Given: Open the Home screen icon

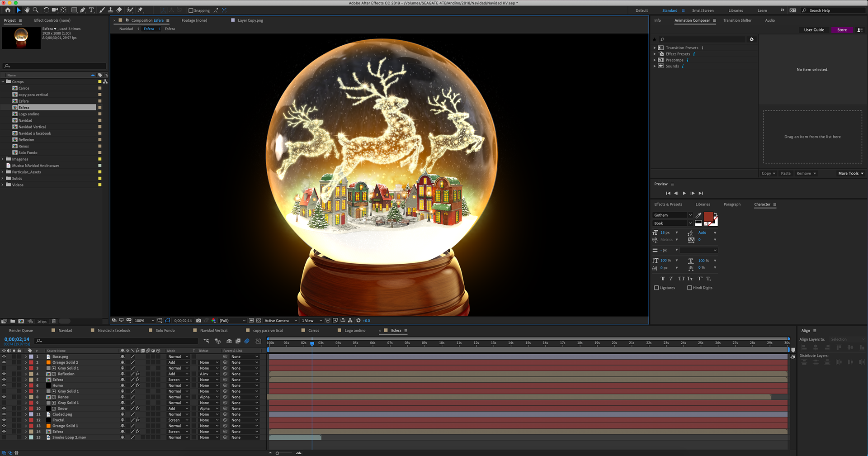Looking at the screenshot, I should point(8,10).
